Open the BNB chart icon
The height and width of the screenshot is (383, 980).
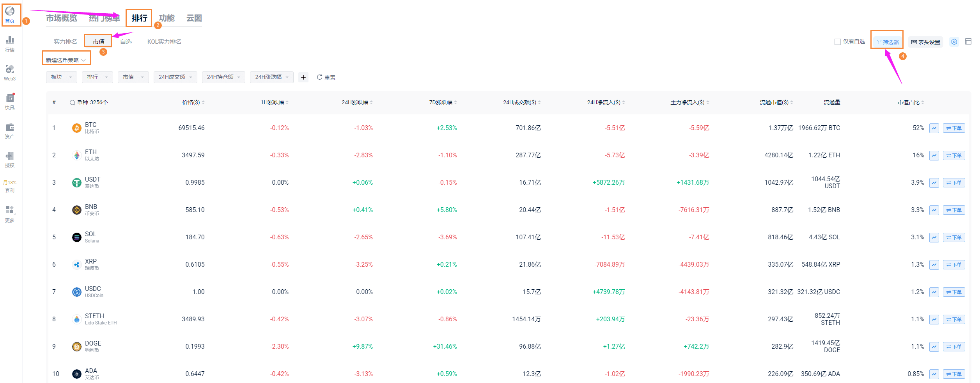(x=934, y=210)
